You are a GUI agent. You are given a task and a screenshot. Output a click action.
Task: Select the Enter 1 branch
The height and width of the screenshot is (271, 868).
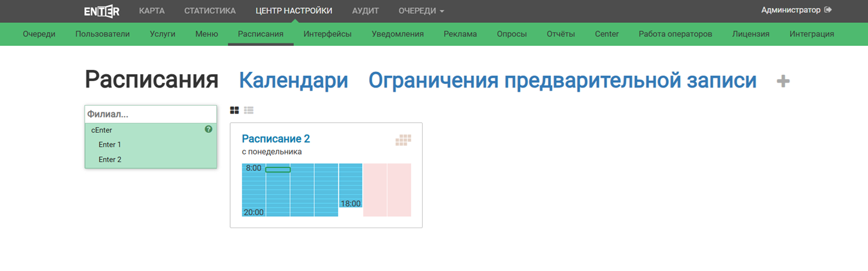110,145
